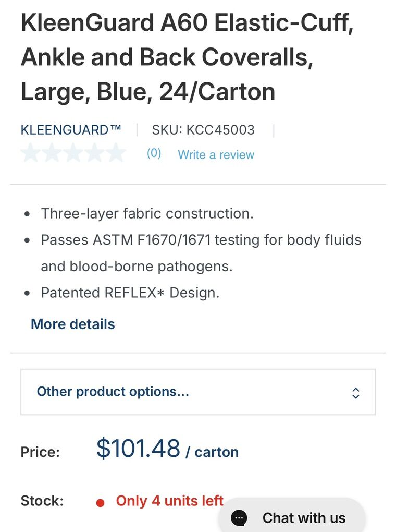Click the first rating star
Image resolution: width=396 pixels, height=532 pixels.
pos(31,153)
